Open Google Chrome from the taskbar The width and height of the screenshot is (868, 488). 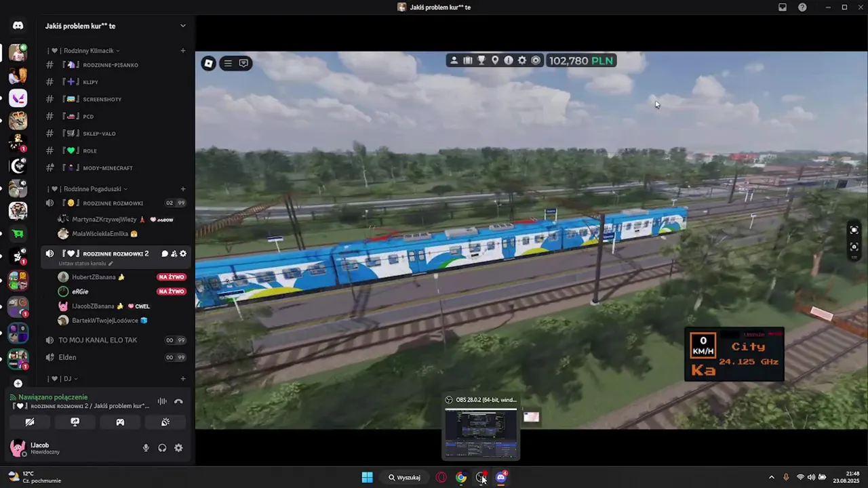[x=461, y=477]
